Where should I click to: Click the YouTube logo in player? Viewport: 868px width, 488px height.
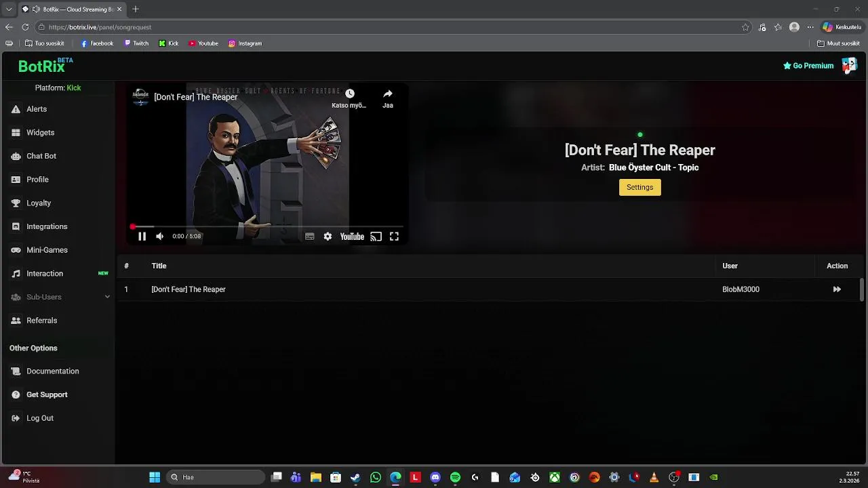[352, 237]
